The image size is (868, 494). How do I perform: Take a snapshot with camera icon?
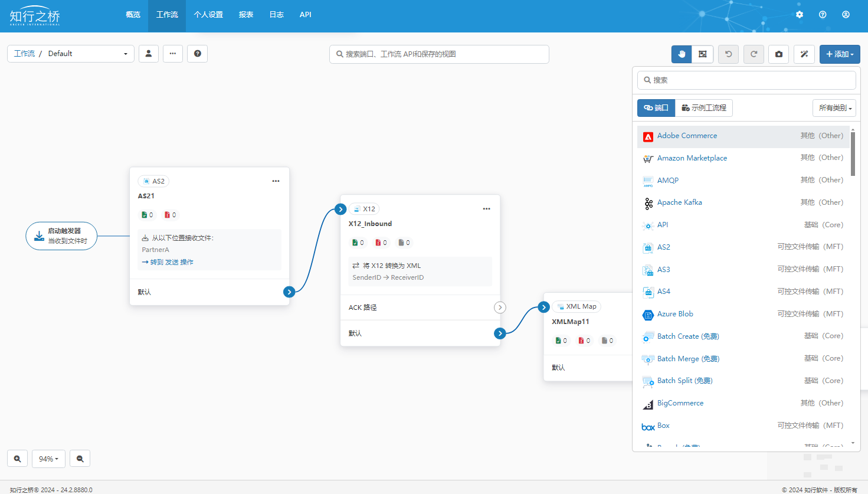pyautogui.click(x=779, y=54)
